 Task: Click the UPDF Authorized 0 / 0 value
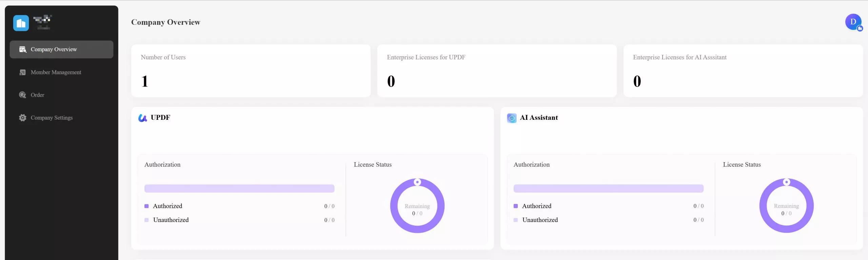[329, 206]
